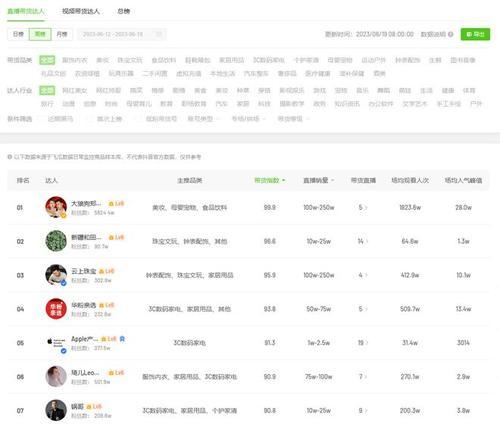This screenshot has height=424, width=500.
Task: Open the 数据说明 help icon
Action: coord(451,34)
